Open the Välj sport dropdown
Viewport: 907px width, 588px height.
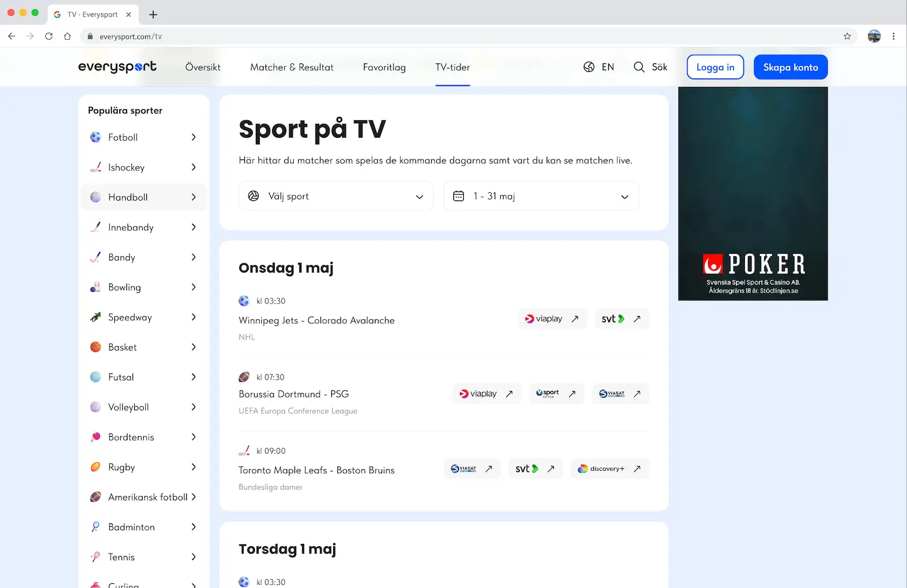click(x=336, y=196)
